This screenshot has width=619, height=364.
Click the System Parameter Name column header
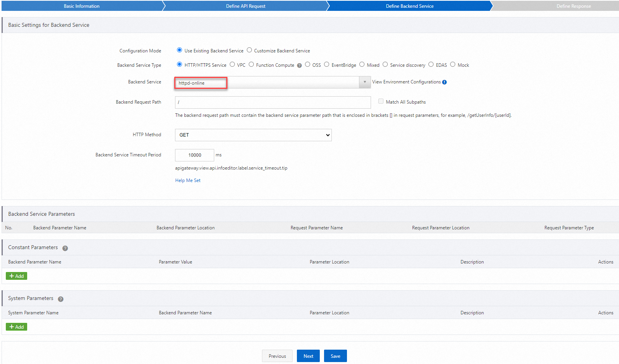point(33,313)
